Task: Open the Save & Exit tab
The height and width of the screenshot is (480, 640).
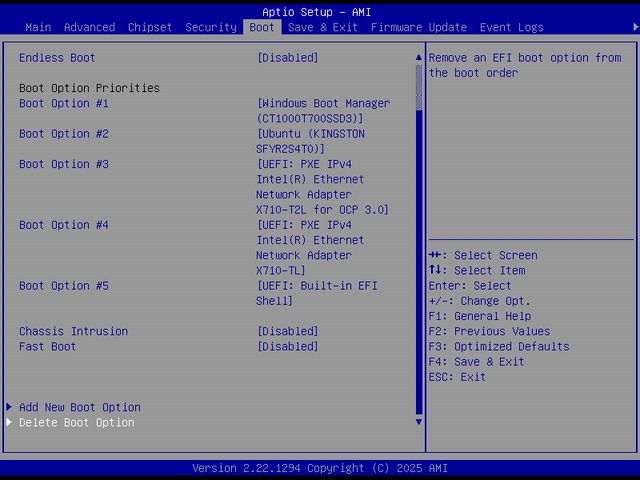Action: tap(322, 27)
